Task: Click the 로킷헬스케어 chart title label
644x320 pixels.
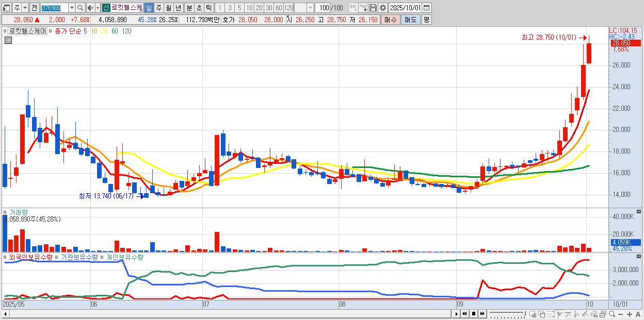Action: 27,31
